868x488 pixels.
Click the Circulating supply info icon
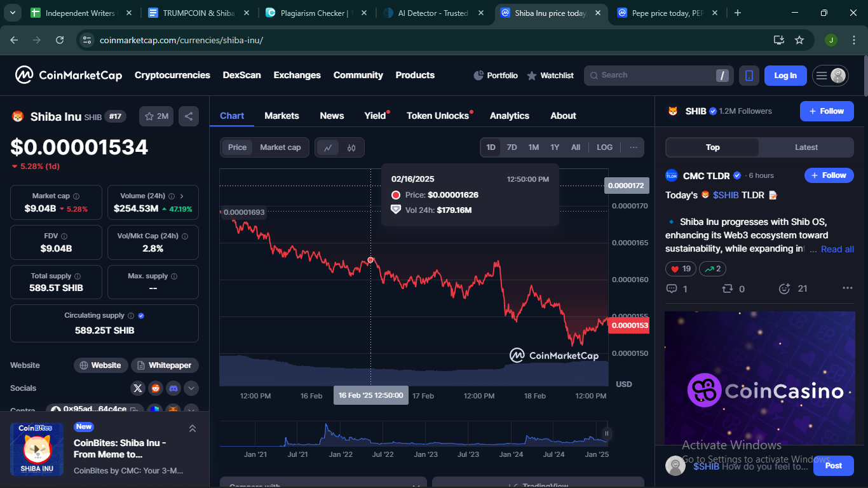click(x=131, y=316)
